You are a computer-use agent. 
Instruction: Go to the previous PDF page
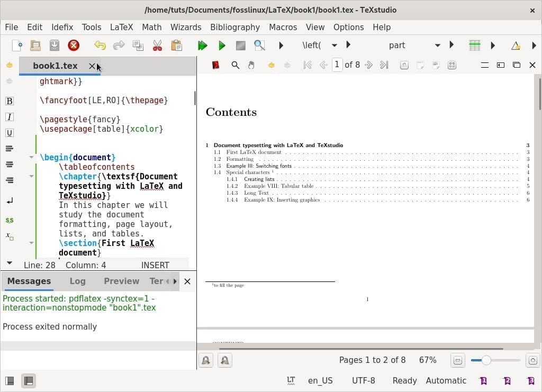click(323, 65)
